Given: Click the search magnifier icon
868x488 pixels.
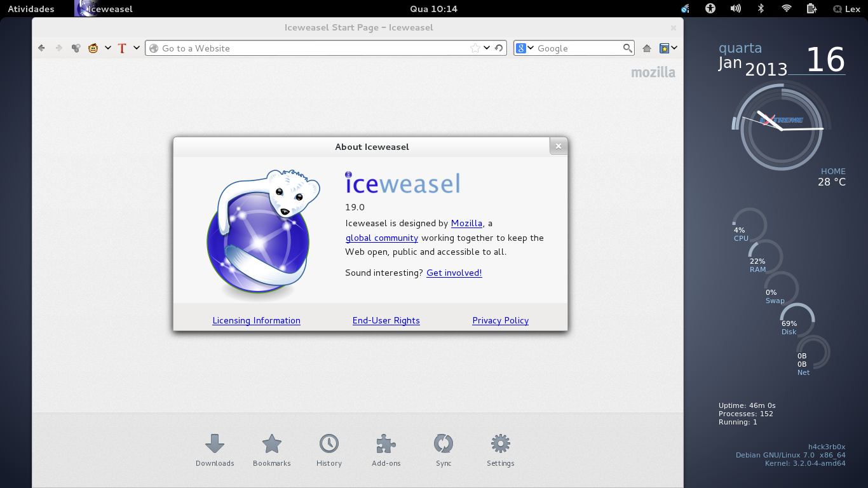Looking at the screenshot, I should (628, 48).
